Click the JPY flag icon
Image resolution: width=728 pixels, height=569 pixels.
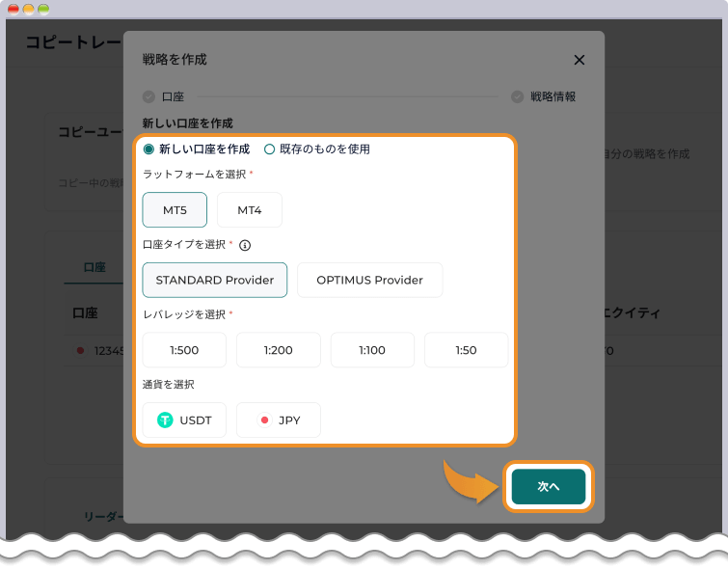[x=264, y=420]
